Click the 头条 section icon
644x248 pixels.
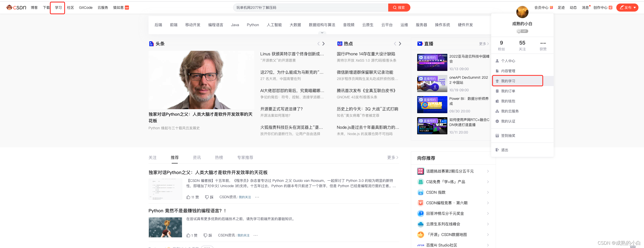pos(151,44)
